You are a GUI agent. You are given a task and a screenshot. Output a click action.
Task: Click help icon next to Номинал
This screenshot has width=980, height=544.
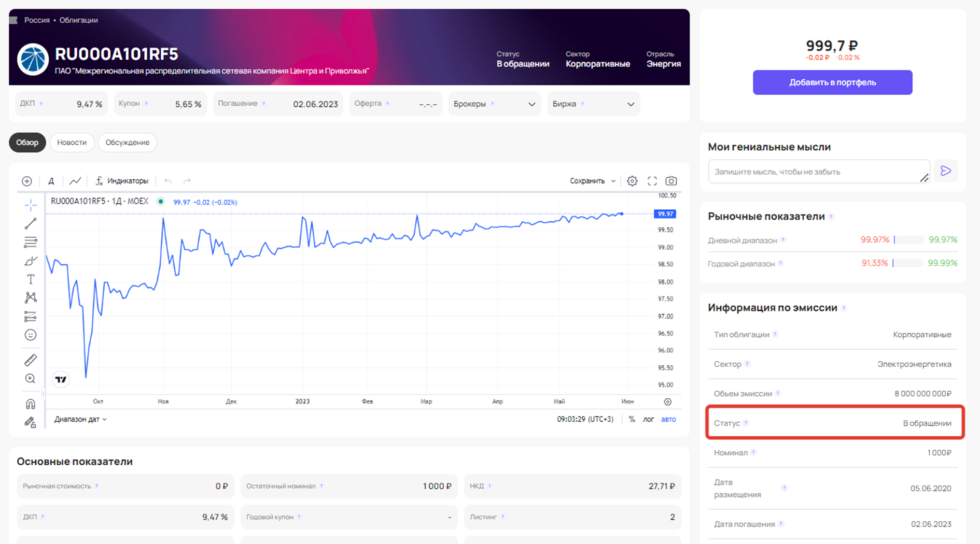click(754, 452)
